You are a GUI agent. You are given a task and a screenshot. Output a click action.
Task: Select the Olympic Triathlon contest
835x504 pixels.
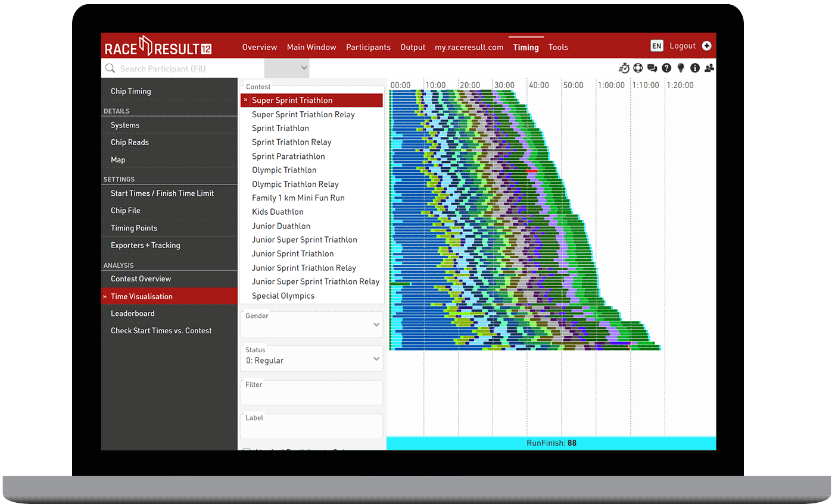point(311,170)
